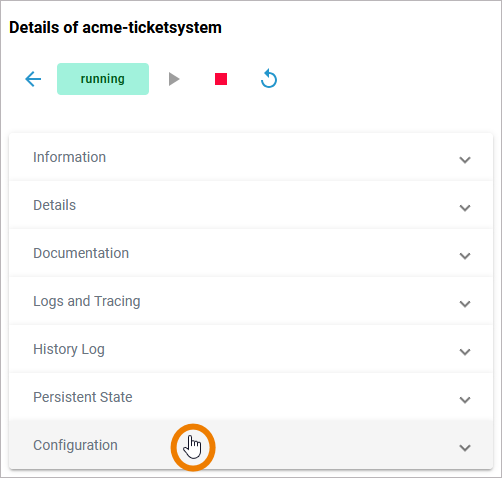Expand the Logs and Tracing chevron

tap(465, 304)
